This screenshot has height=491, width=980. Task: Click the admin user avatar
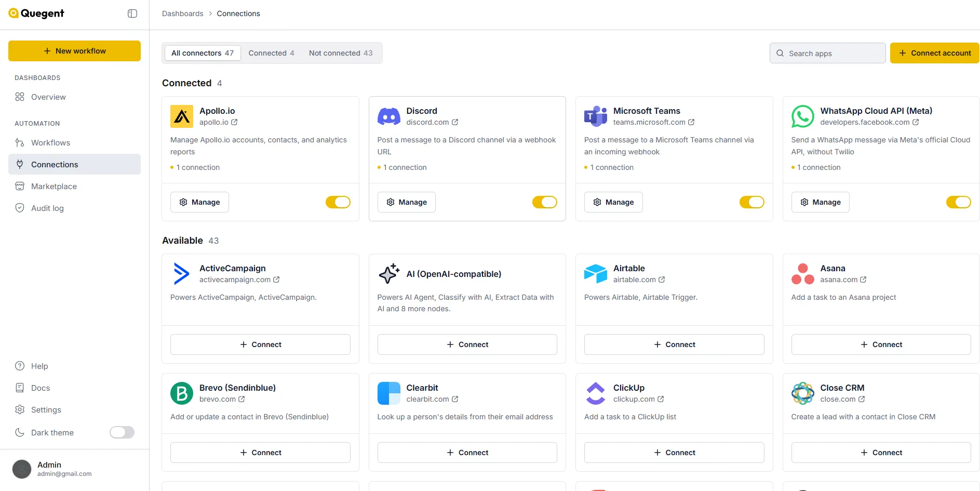click(x=22, y=469)
